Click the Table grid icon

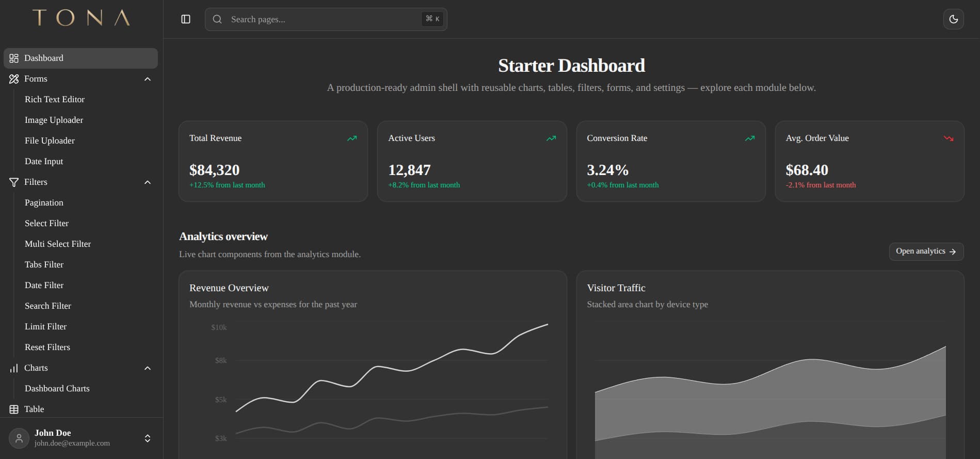click(14, 409)
